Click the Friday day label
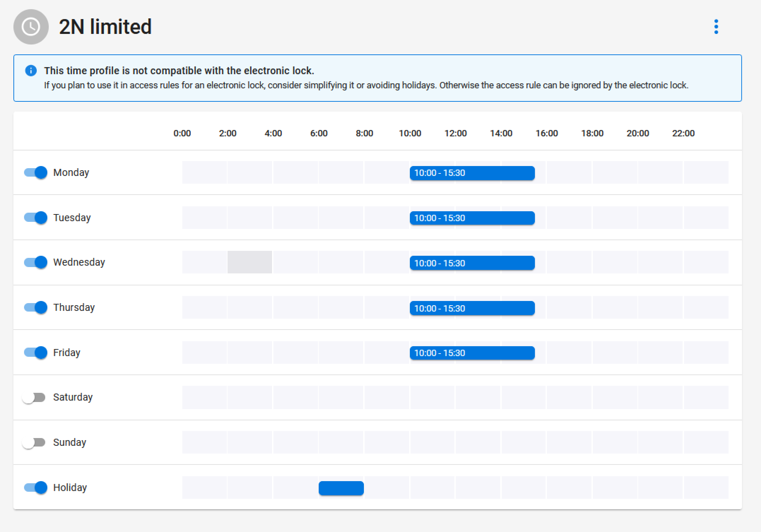Image resolution: width=761 pixels, height=532 pixels. click(x=67, y=353)
